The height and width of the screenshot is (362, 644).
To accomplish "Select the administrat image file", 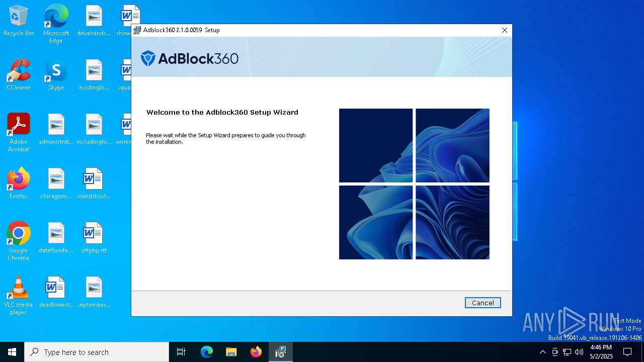I will [56, 129].
